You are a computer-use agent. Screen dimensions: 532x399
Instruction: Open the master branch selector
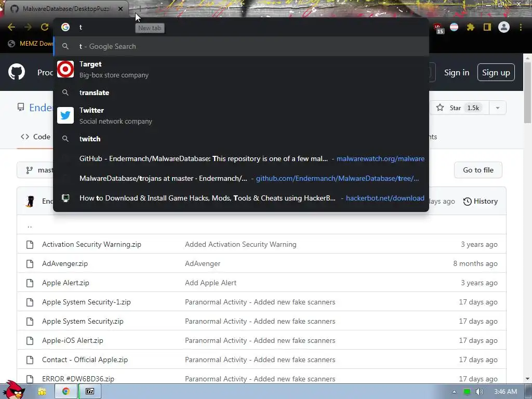(36, 170)
